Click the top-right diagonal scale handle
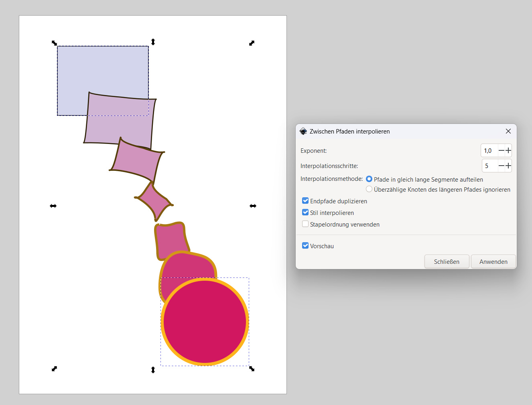 (252, 43)
